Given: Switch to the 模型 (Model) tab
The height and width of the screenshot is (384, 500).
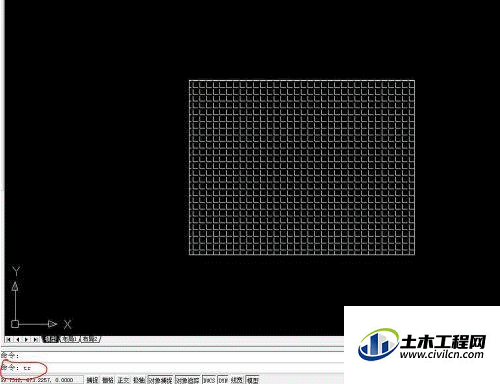Looking at the screenshot, I should [51, 339].
